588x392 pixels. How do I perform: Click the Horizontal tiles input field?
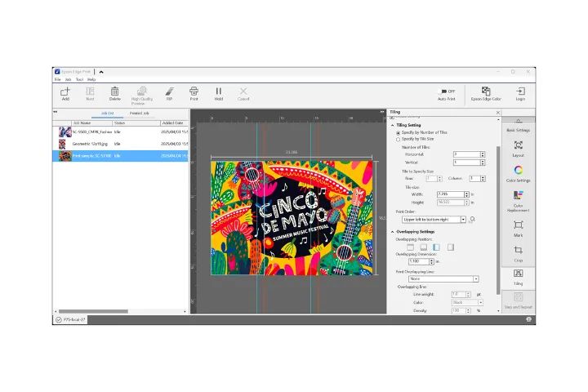pos(466,154)
